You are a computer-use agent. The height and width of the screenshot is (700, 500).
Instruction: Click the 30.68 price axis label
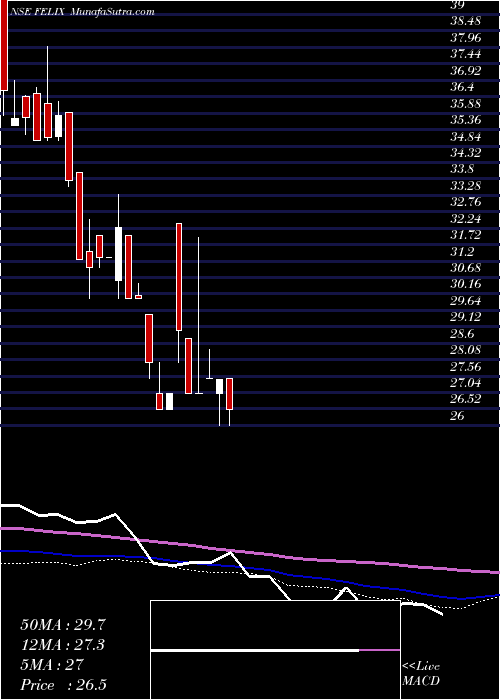[466, 268]
